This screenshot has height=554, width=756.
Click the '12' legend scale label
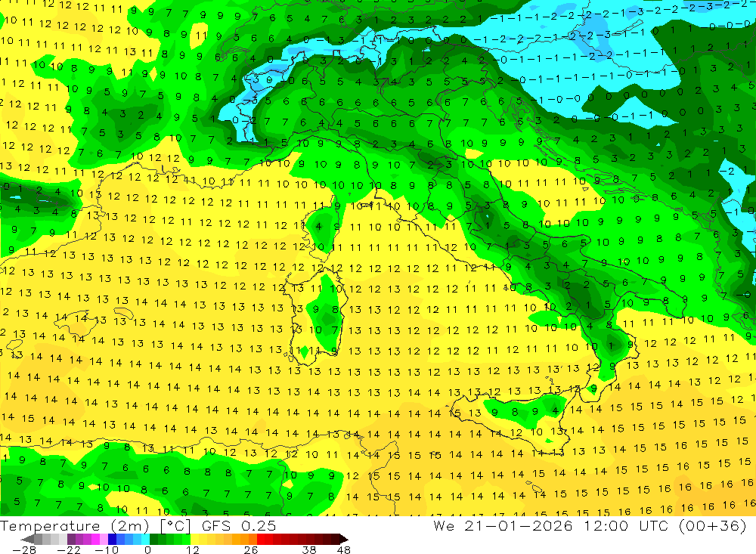pyautogui.click(x=192, y=550)
